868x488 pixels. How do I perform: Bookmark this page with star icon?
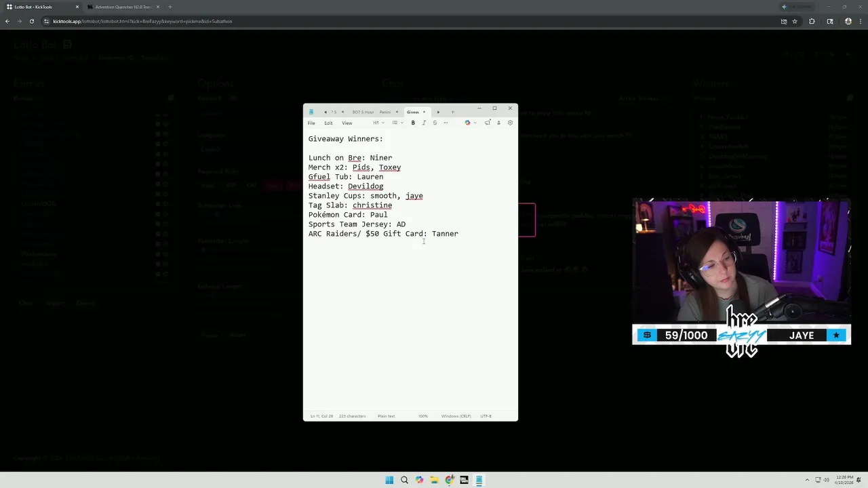click(x=795, y=21)
